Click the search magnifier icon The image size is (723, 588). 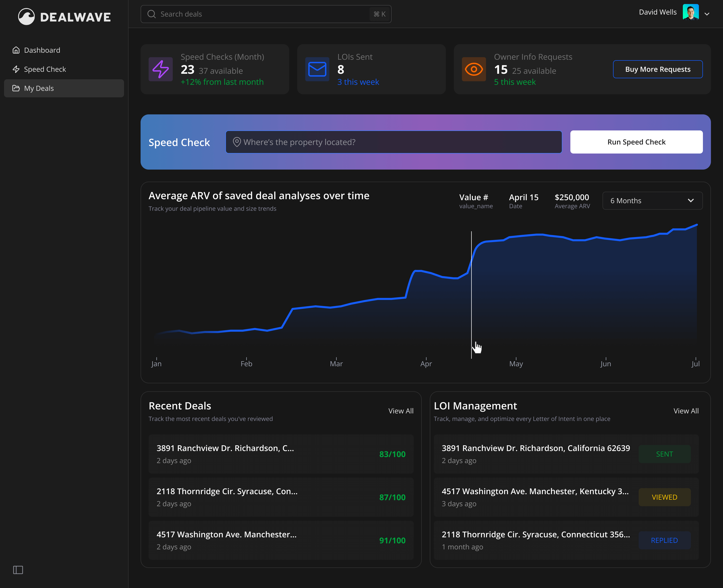tap(152, 14)
